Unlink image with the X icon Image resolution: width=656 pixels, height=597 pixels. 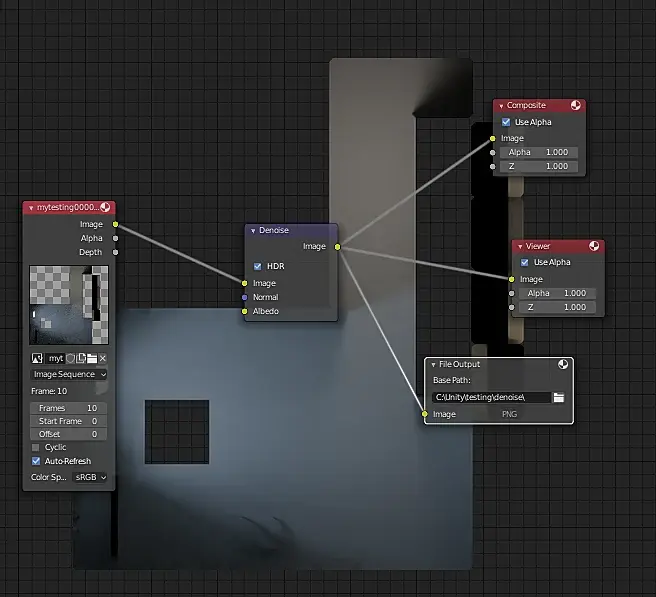pyautogui.click(x=102, y=359)
